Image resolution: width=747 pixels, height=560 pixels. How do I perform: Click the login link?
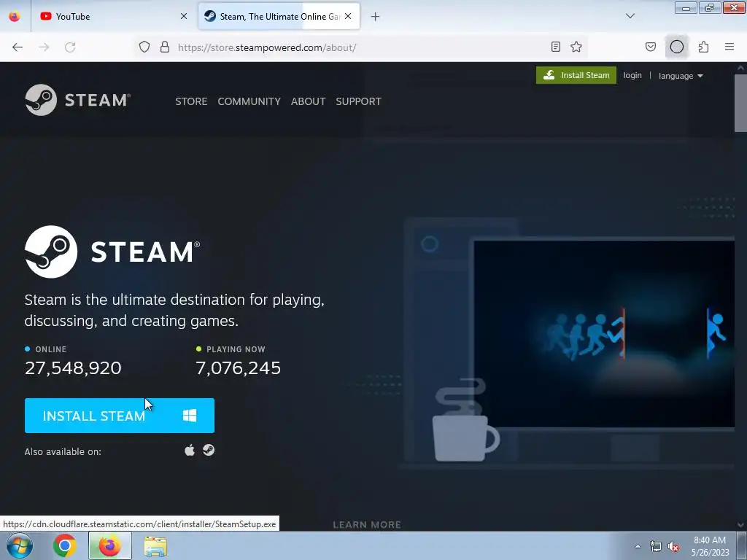632,75
